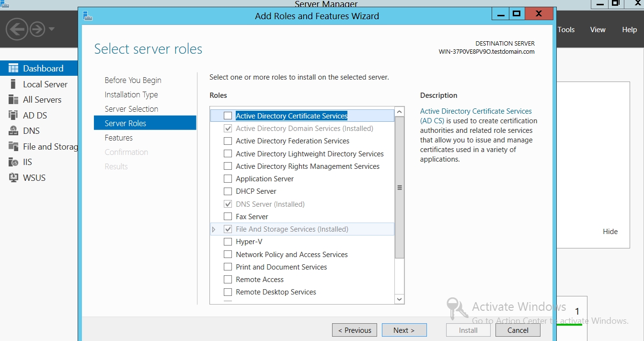Minimize the Add Roles wizard window
Image resolution: width=644 pixels, height=341 pixels.
tap(500, 13)
